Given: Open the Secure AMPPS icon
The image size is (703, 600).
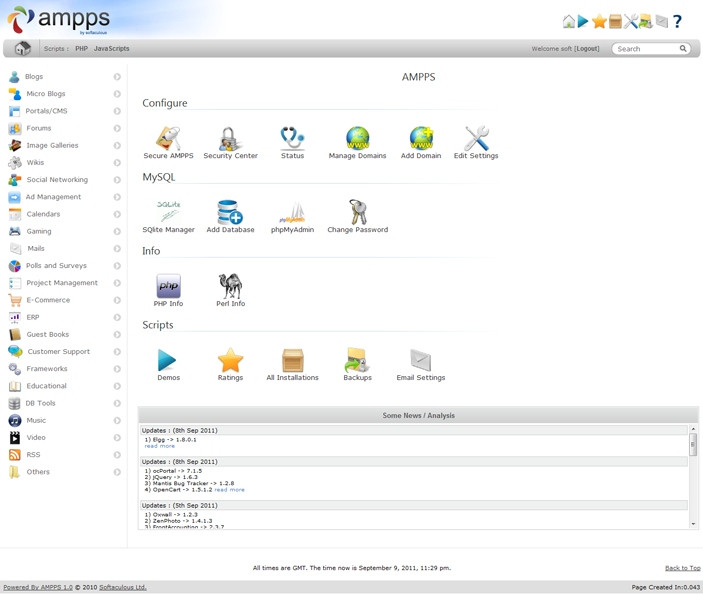Looking at the screenshot, I should tap(168, 138).
